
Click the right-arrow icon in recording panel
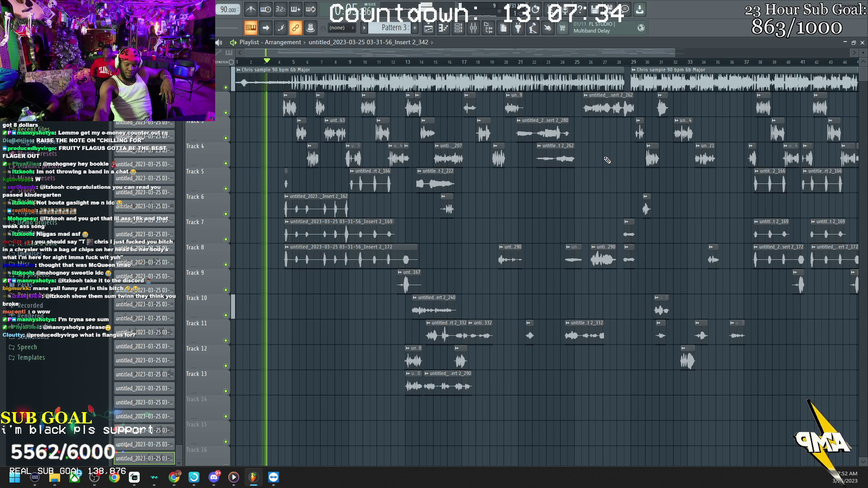click(266, 28)
